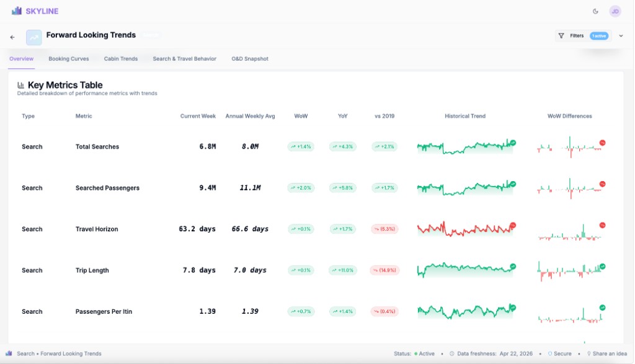Image resolution: width=635 pixels, height=364 pixels.
Task: Click Searched Passengers +2.0% WoW badge
Action: click(301, 188)
